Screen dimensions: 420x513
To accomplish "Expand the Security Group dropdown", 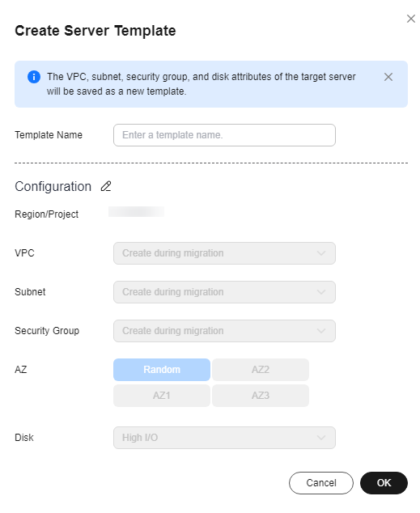I will 224,331.
